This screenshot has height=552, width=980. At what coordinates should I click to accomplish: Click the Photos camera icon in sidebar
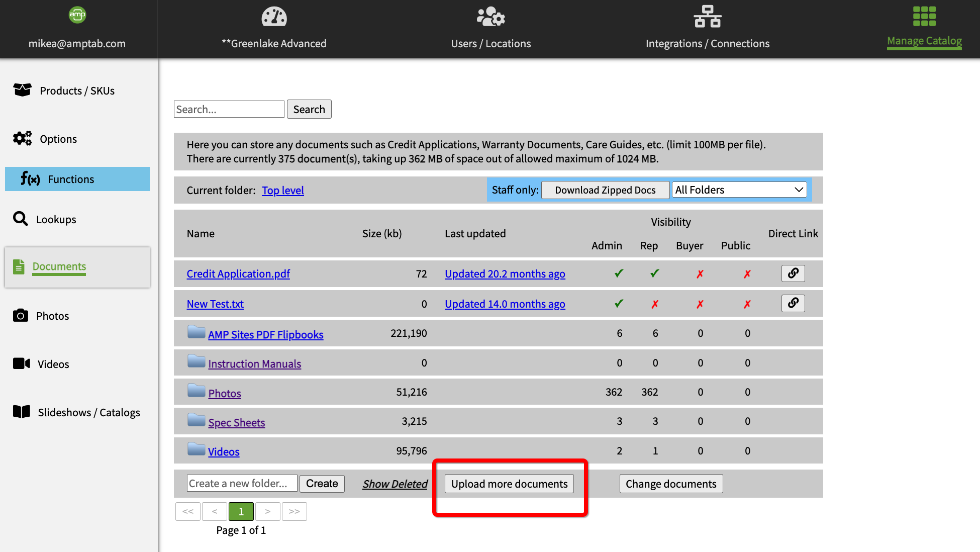point(21,316)
